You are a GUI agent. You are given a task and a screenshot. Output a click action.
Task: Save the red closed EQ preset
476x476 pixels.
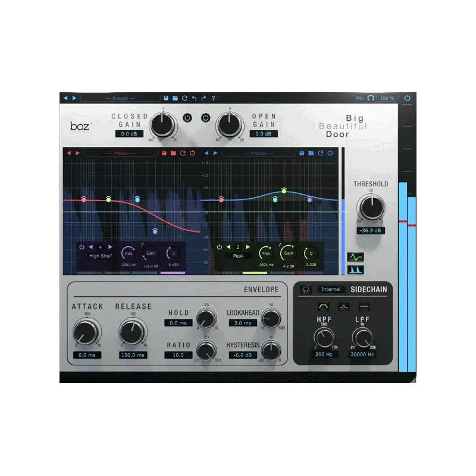click(164, 153)
